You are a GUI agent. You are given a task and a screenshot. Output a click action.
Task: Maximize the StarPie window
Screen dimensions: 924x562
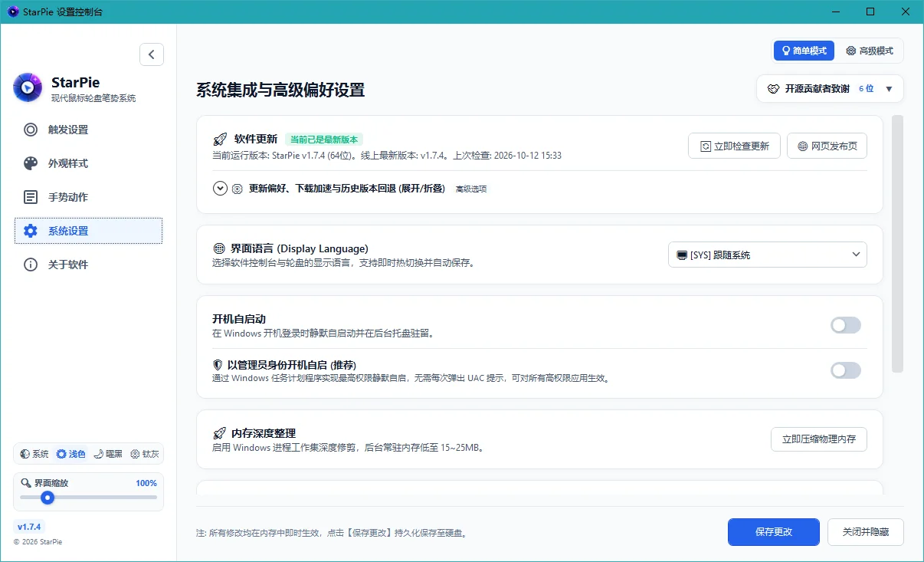pos(870,12)
